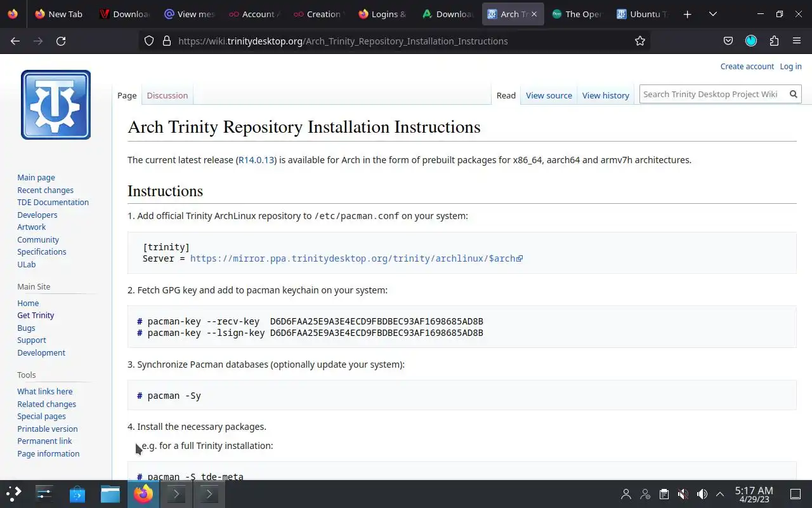Image resolution: width=812 pixels, height=508 pixels.
Task: Click the URL address bar
Action: 393,41
